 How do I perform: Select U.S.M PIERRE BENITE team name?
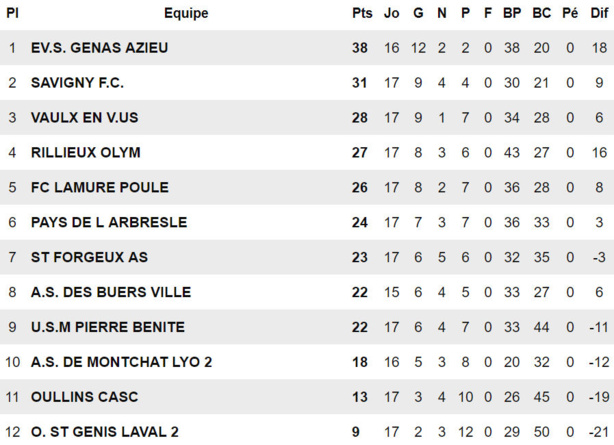pos(107,327)
